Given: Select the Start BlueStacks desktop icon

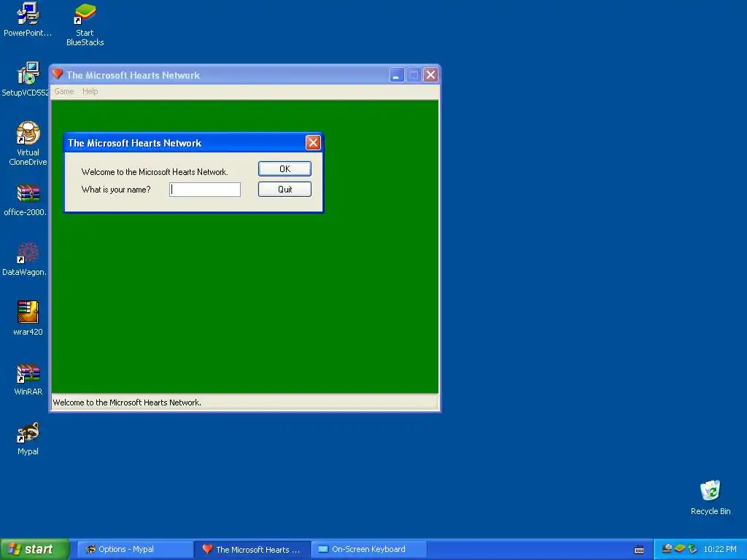Looking at the screenshot, I should click(x=85, y=25).
